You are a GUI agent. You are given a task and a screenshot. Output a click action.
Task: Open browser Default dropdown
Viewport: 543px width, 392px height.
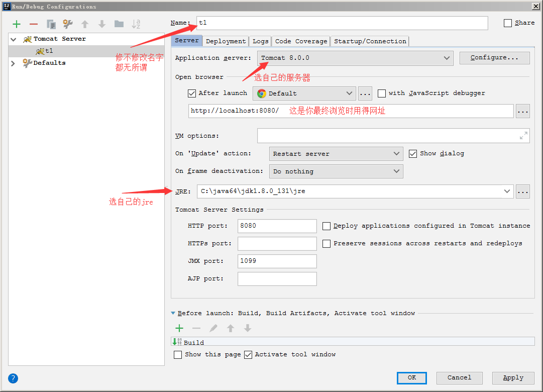pyautogui.click(x=304, y=93)
